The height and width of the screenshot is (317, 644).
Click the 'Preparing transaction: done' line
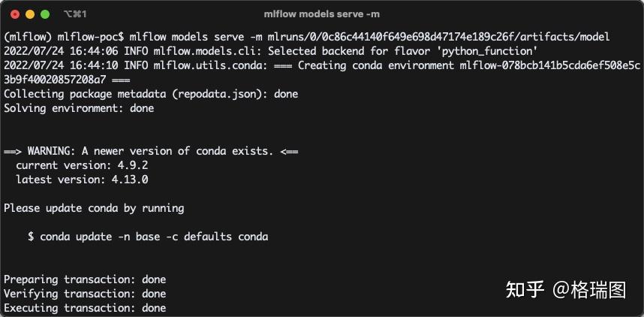85,279
